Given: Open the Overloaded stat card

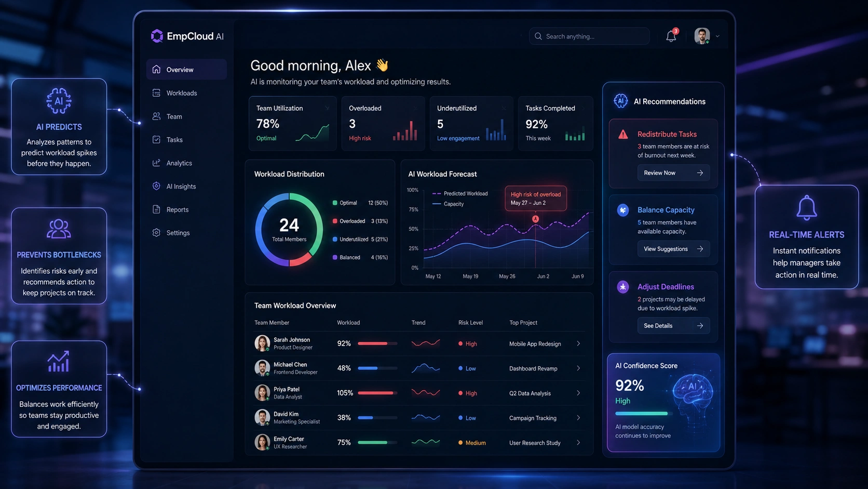Looking at the screenshot, I should tap(383, 123).
